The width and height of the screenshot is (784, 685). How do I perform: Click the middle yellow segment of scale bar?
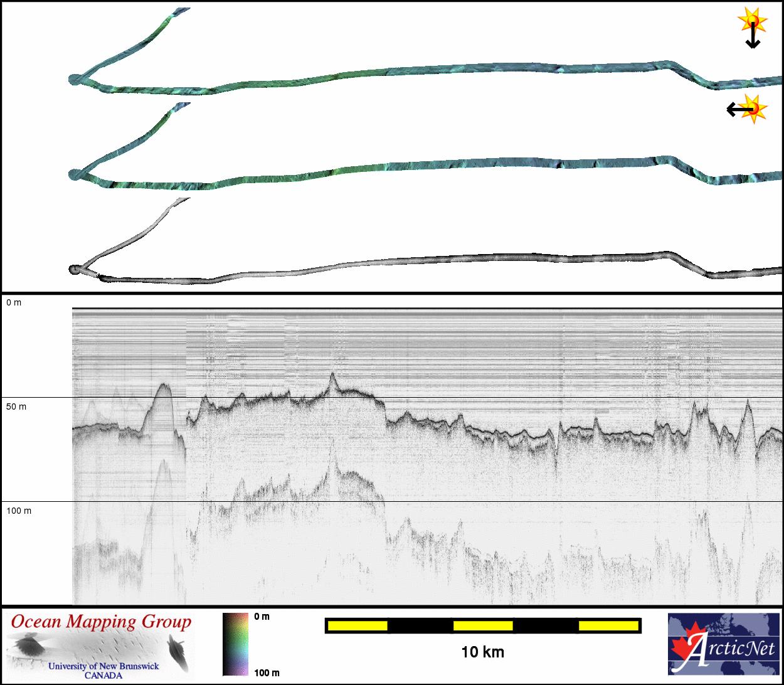(482, 625)
